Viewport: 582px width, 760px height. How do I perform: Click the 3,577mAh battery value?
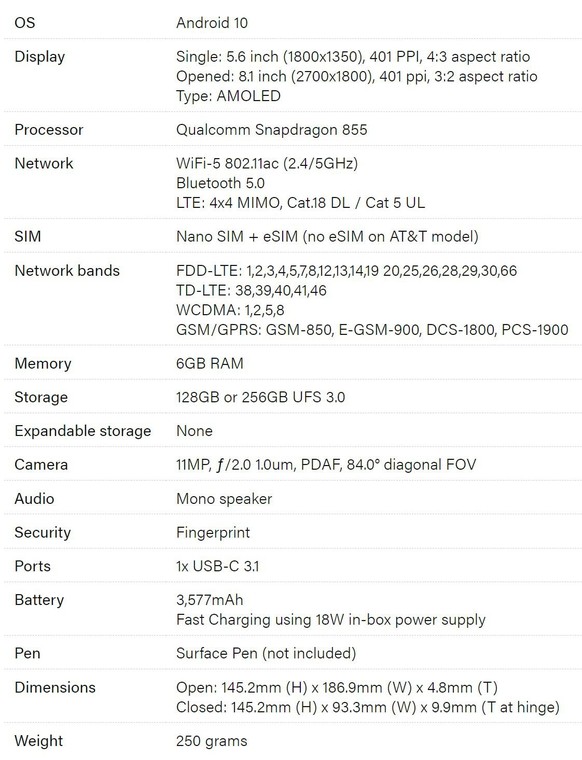tap(209, 600)
